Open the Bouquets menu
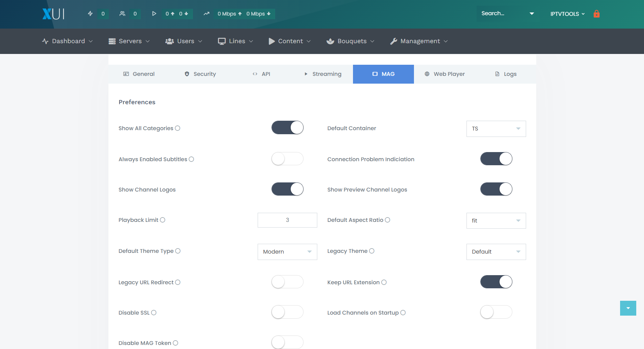644x349 pixels. tap(350, 41)
